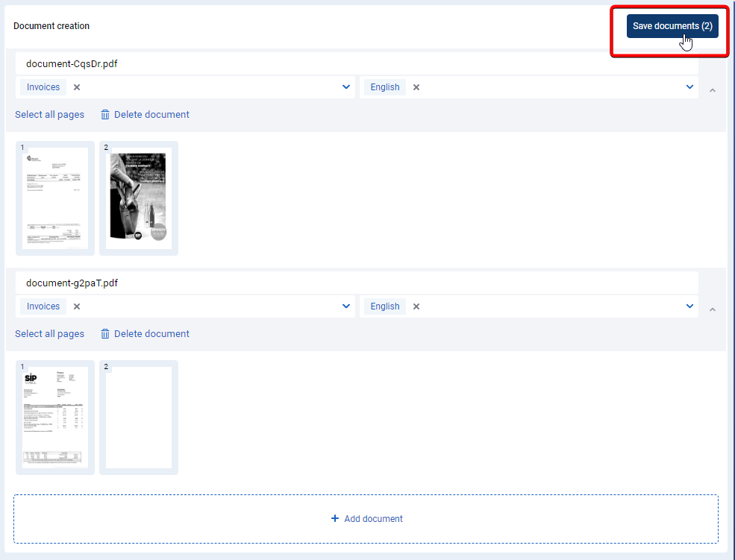Open the language dropdown for document-CqsDr.pdf
Viewport: 735px width, 560px height.
(689, 87)
